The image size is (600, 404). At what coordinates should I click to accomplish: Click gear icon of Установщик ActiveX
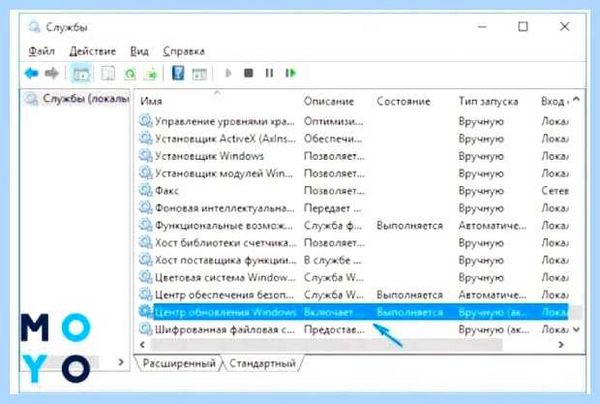click(145, 138)
